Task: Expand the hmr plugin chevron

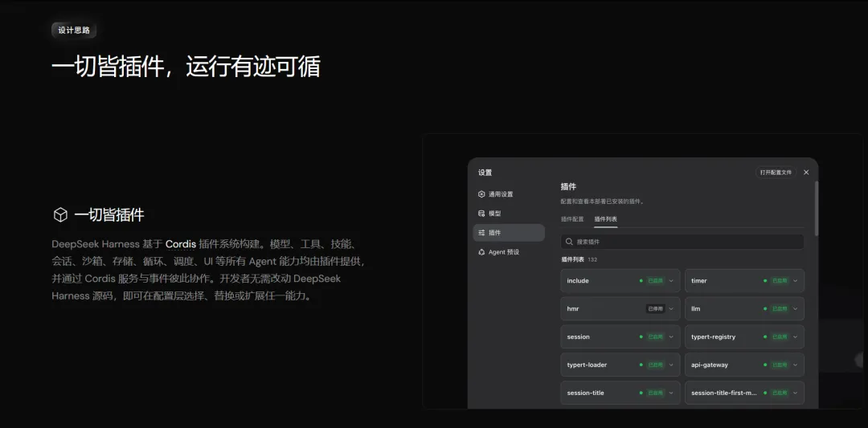Action: point(671,309)
